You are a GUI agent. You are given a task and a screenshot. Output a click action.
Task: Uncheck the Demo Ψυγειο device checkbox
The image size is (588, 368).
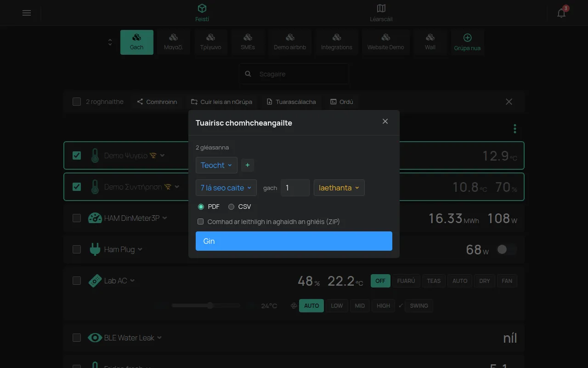pos(77,155)
